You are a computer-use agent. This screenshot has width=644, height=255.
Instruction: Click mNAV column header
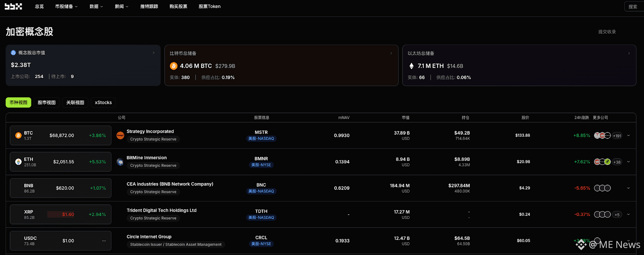tap(344, 118)
